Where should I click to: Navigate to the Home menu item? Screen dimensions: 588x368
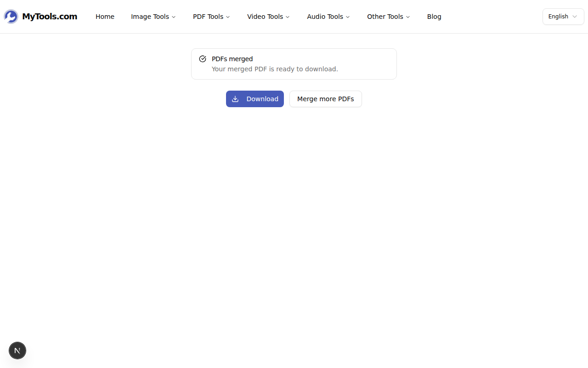(105, 17)
